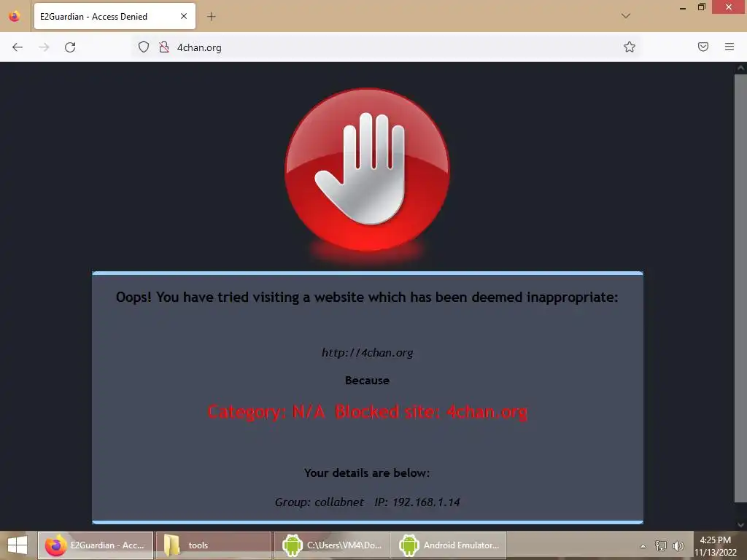Select the E2Guardian - Access Denied tab

click(x=115, y=16)
